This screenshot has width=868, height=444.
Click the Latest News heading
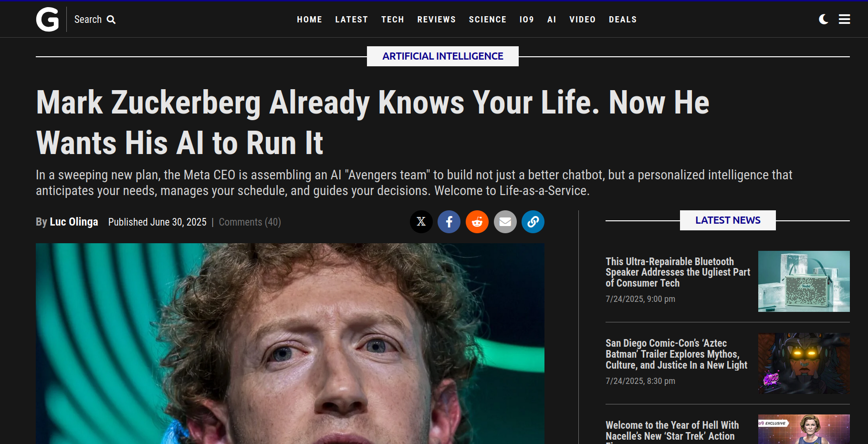728,220
